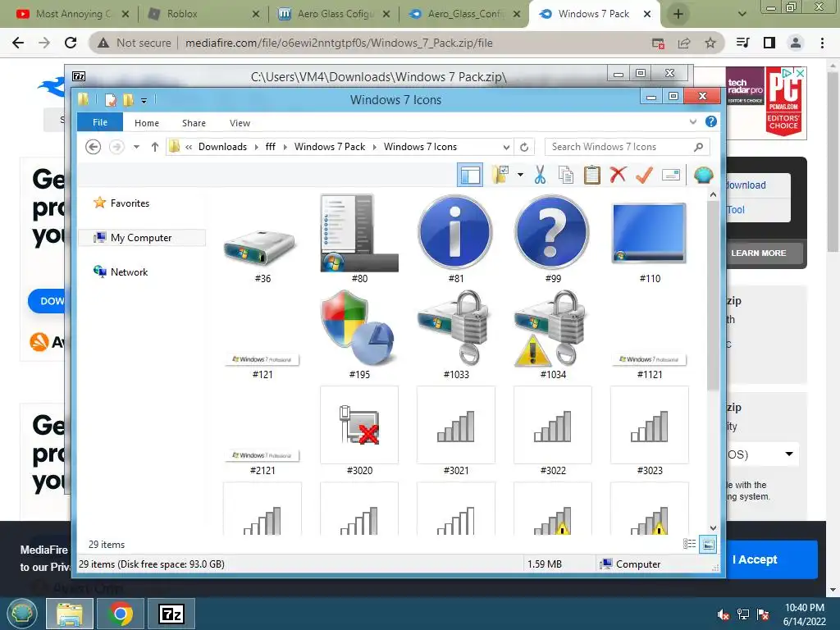Click the 7-Zip taskbar button
The image size is (840, 630).
(171, 614)
